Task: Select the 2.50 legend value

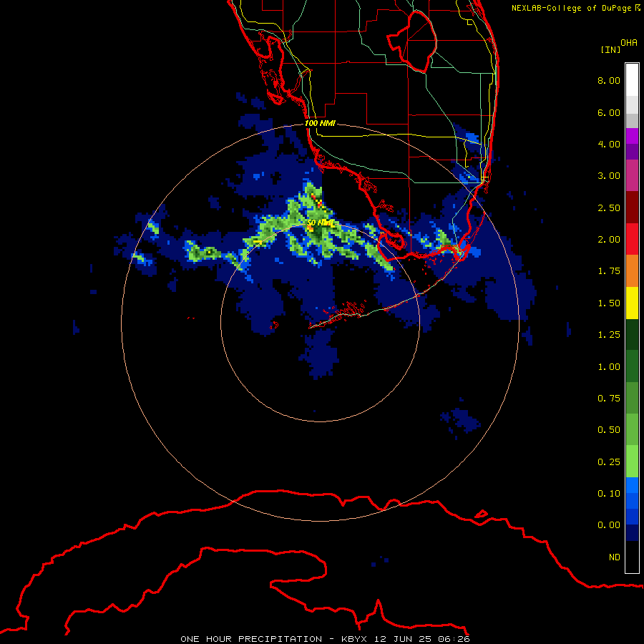Action: pos(609,208)
